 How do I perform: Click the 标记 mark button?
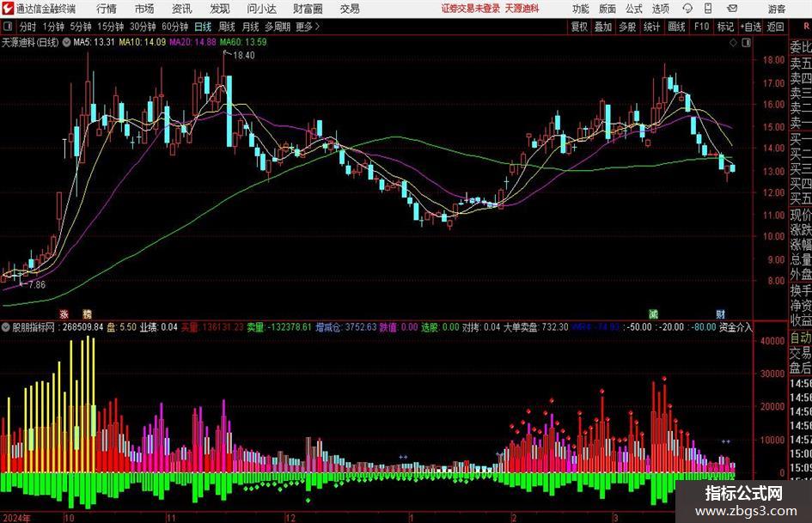point(725,27)
